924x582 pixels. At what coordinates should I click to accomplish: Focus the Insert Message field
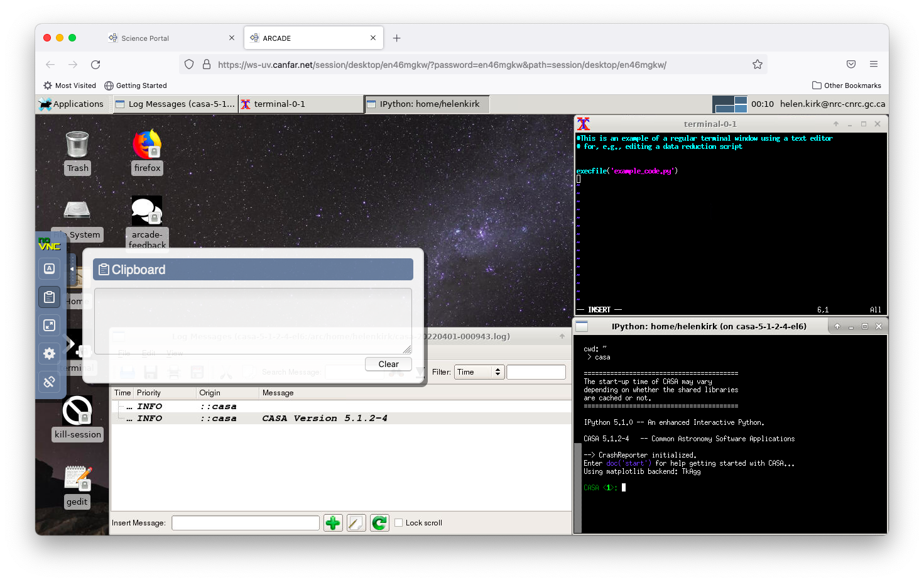246,523
